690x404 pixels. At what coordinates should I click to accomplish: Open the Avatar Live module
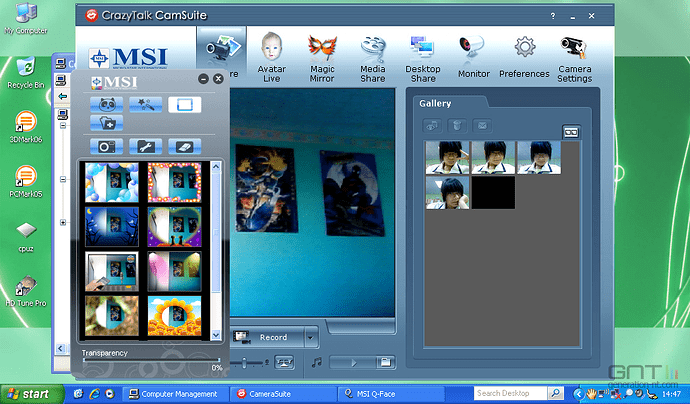[271, 56]
